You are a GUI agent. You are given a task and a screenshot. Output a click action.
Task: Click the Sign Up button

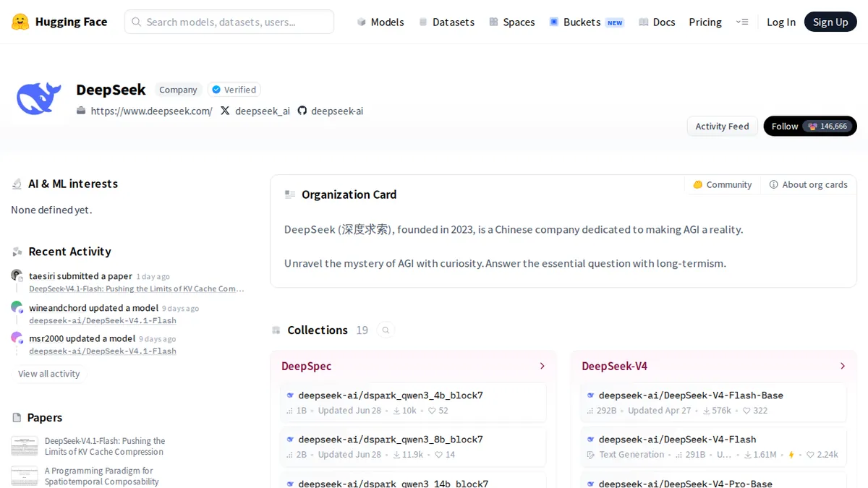(830, 22)
